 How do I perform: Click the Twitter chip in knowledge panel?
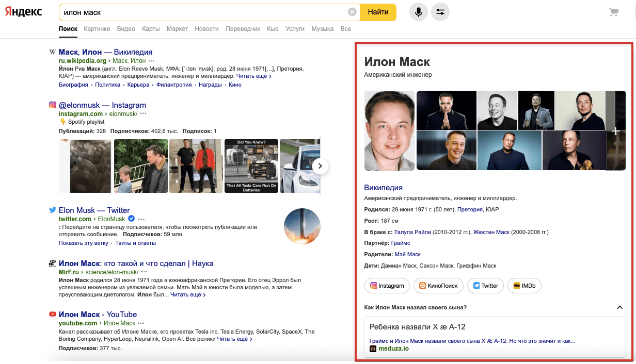click(486, 286)
